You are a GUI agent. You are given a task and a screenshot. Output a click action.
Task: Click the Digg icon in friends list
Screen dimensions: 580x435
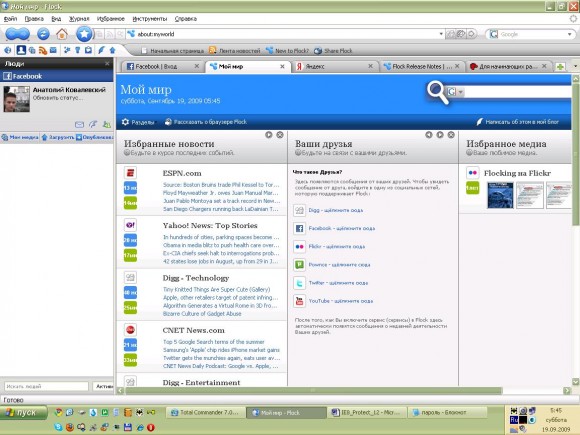coord(299,210)
